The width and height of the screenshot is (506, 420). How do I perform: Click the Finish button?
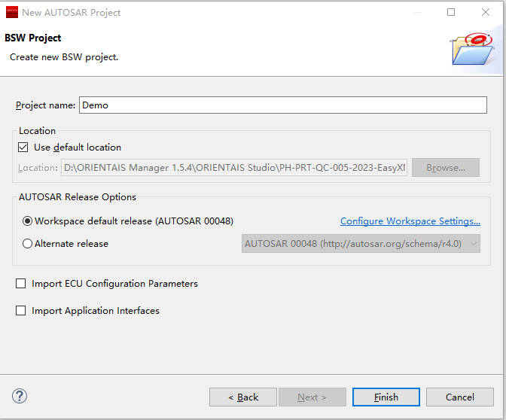point(386,397)
